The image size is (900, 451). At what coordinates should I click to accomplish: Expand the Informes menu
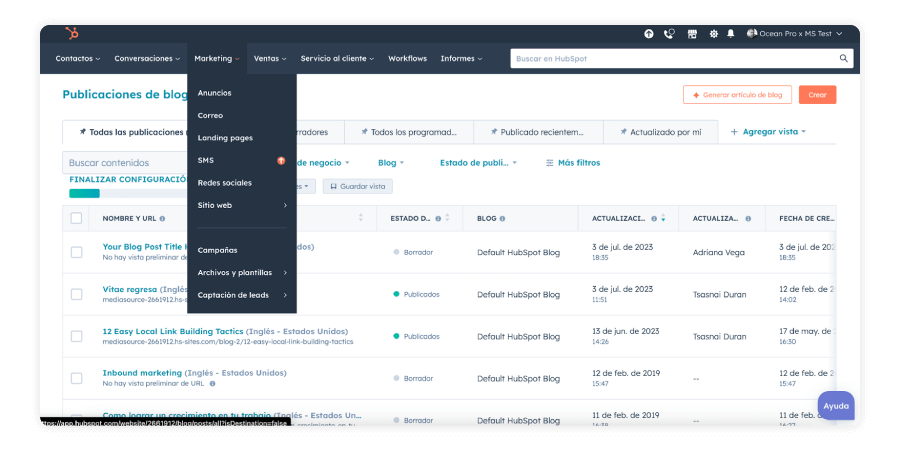(461, 59)
